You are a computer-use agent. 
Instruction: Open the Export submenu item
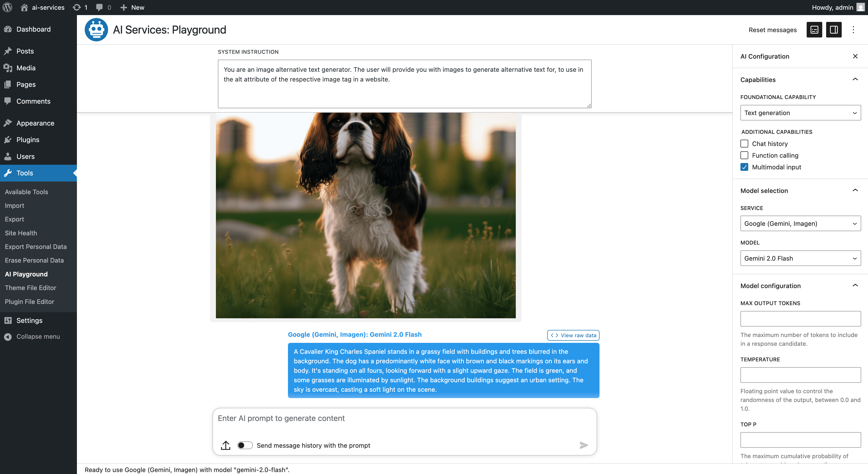14,219
